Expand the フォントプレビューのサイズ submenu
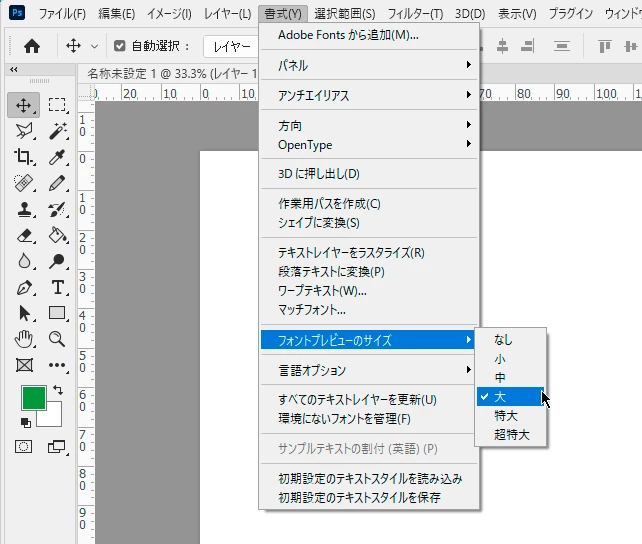The height and width of the screenshot is (544, 642). click(369, 340)
